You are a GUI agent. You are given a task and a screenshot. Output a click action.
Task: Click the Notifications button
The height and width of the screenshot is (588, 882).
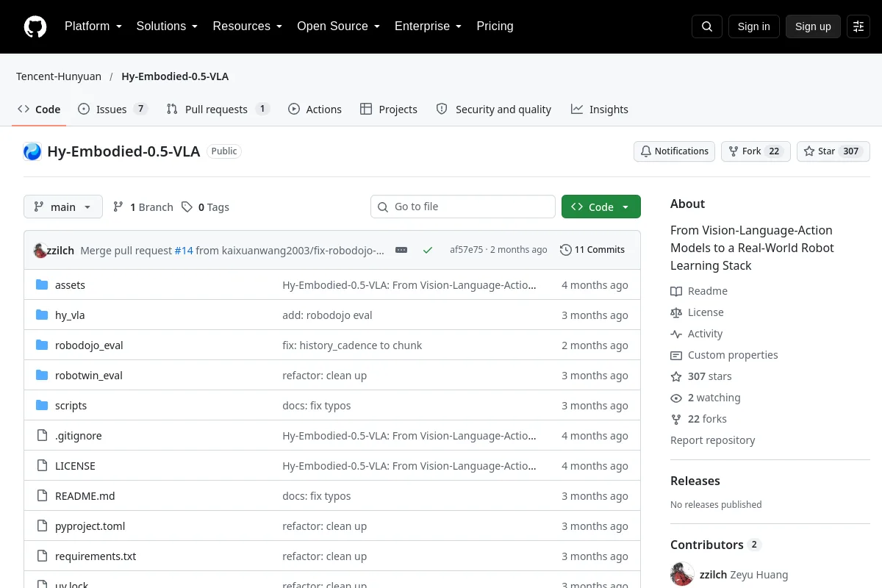click(x=675, y=151)
